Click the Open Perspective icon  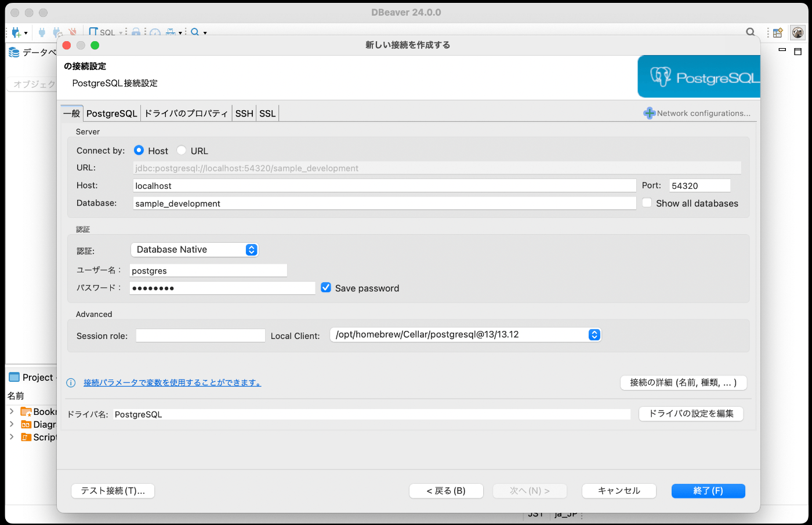click(778, 32)
